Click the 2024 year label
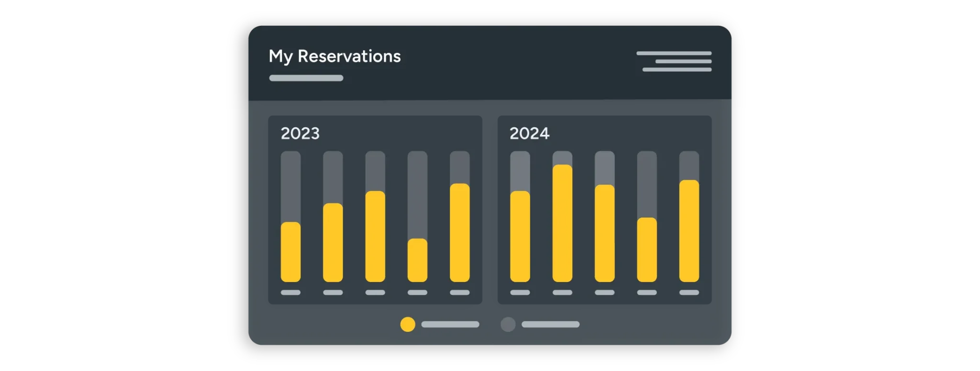The height and width of the screenshot is (371, 980). click(x=529, y=133)
